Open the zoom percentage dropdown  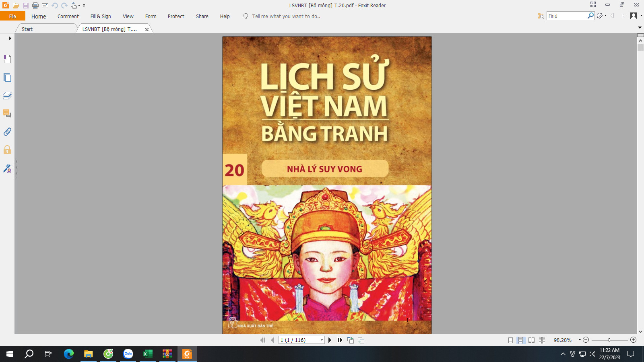(580, 340)
